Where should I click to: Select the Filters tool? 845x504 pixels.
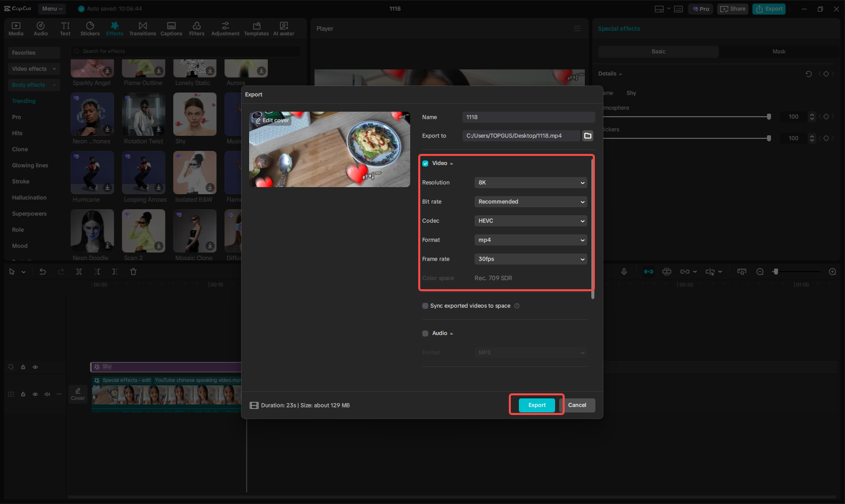click(x=196, y=28)
